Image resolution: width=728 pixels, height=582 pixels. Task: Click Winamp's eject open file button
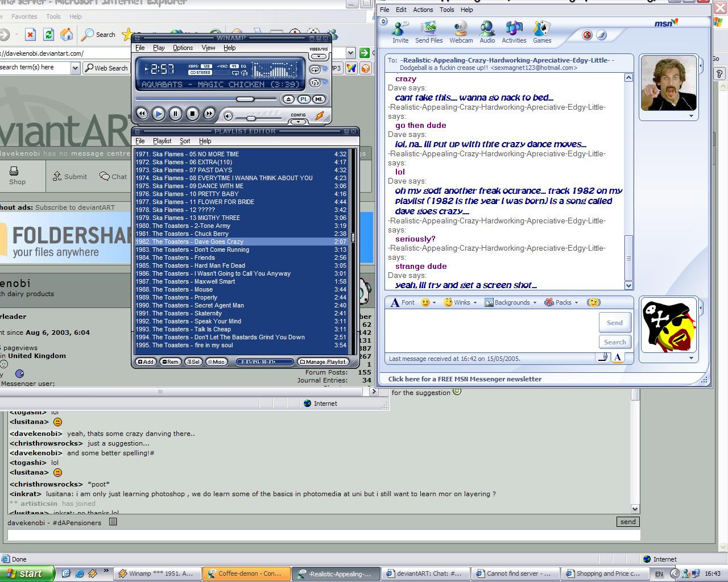click(x=288, y=99)
